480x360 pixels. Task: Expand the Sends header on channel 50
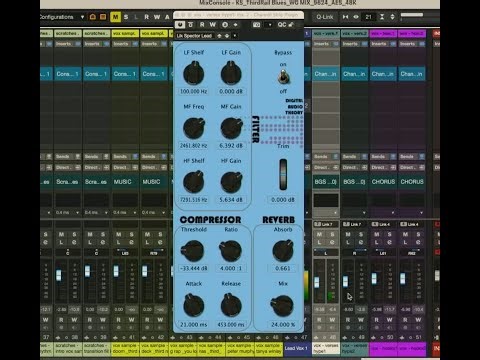coord(383,157)
